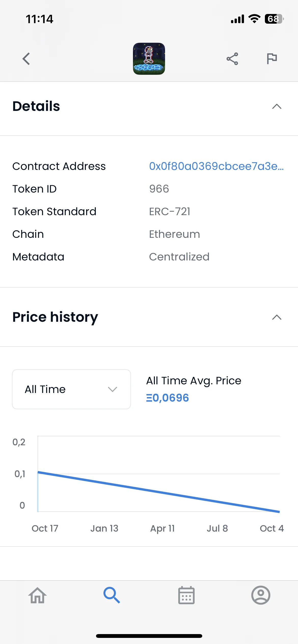Tap the Token ID value 966
The image size is (298, 644).
pyautogui.click(x=159, y=189)
